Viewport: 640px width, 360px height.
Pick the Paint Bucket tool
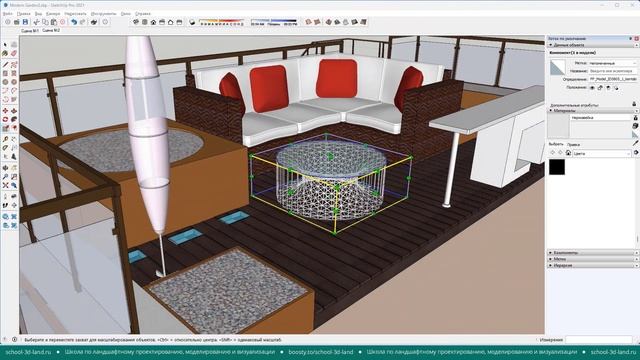pos(5,53)
